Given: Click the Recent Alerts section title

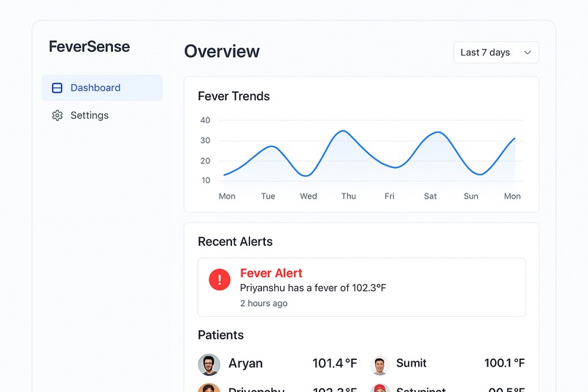Looking at the screenshot, I should [235, 242].
